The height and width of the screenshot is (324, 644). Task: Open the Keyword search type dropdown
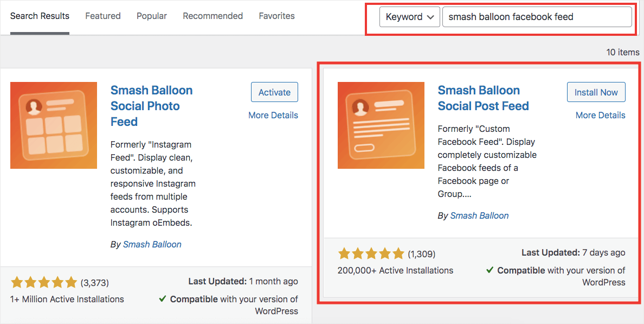tap(409, 17)
